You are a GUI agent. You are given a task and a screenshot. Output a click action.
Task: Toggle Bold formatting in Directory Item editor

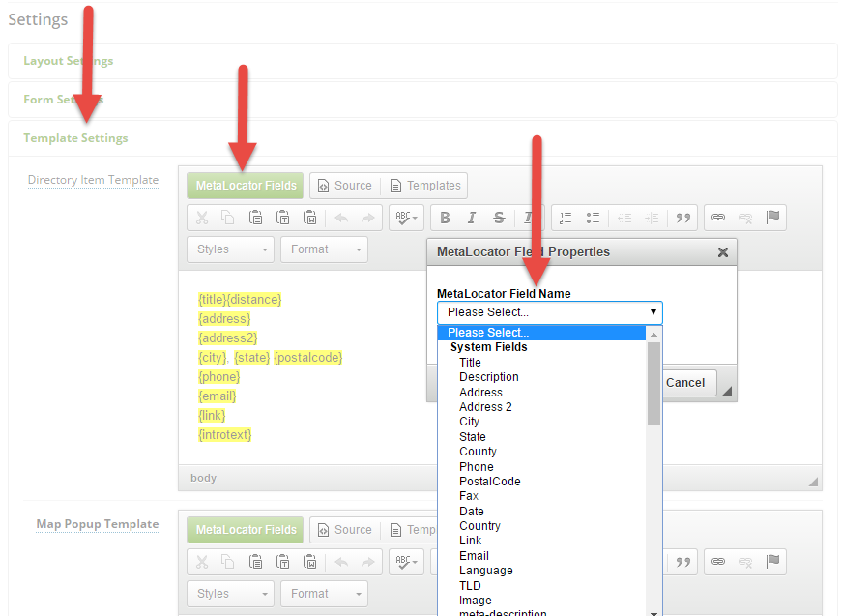445,218
